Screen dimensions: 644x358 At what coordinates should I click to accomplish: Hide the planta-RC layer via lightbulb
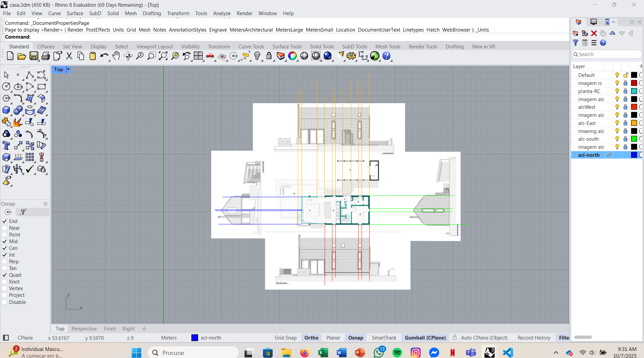coord(617,91)
